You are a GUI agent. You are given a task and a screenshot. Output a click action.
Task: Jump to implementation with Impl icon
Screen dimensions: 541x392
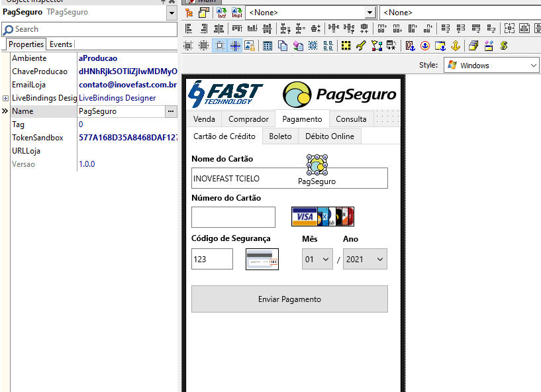pos(236,13)
